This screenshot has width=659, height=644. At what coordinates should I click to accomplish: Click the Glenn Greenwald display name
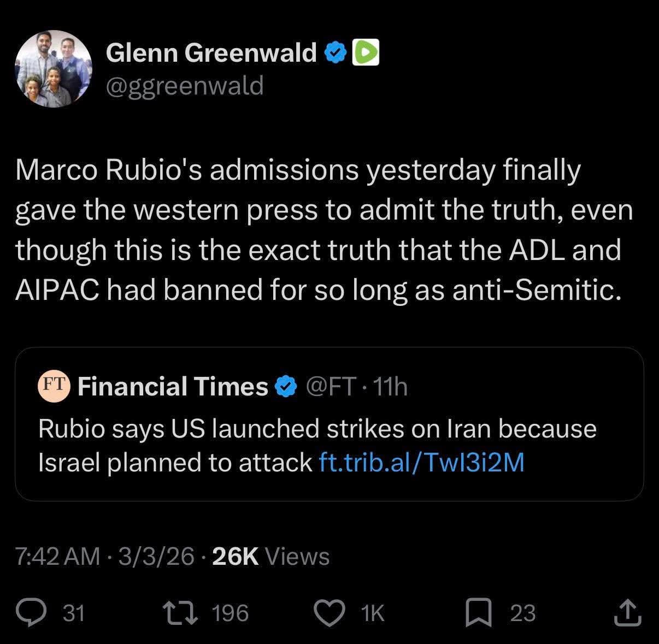[211, 53]
